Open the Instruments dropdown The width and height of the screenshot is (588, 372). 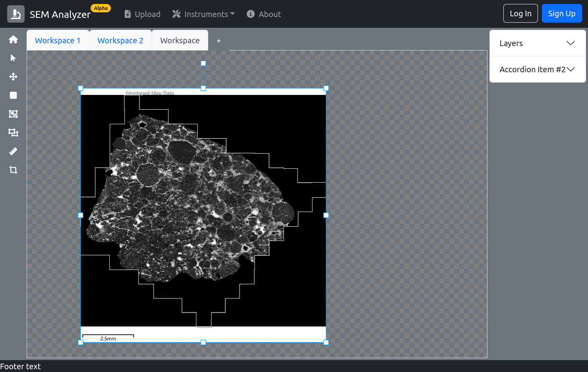coord(203,14)
